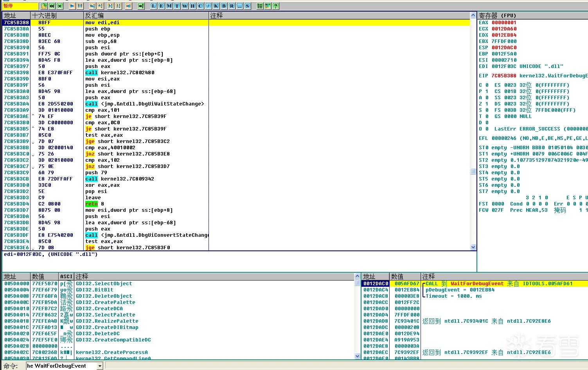Select the 'CALL 到 WaitForDebugEvent' stack line
Image resolution: width=588 pixels, height=370 pixels.
475,284
